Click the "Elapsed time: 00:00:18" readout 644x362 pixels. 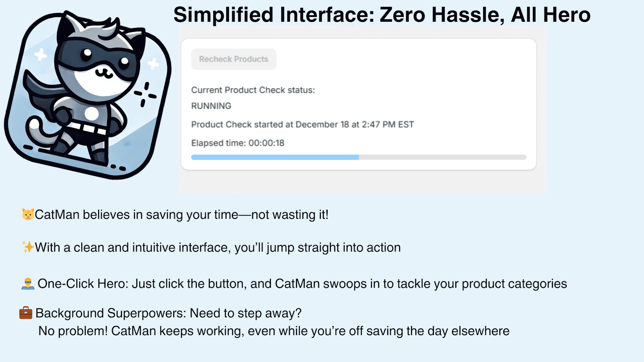[237, 143]
